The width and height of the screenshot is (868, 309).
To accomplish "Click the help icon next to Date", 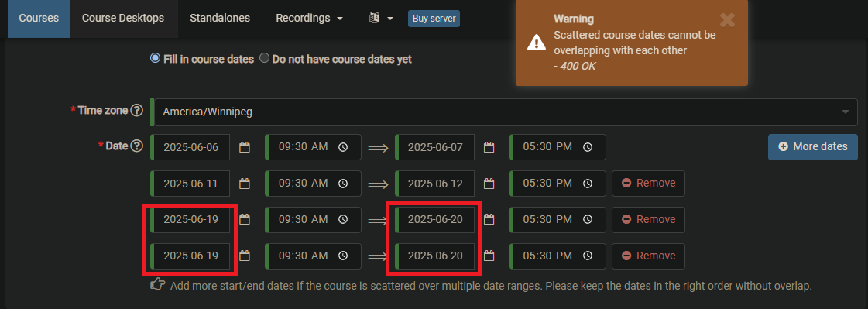I will (137, 146).
